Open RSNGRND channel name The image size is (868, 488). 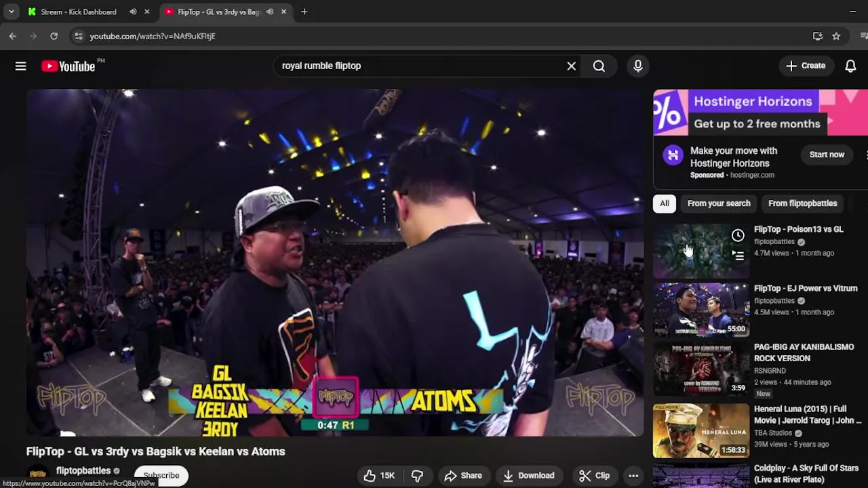[770, 371]
